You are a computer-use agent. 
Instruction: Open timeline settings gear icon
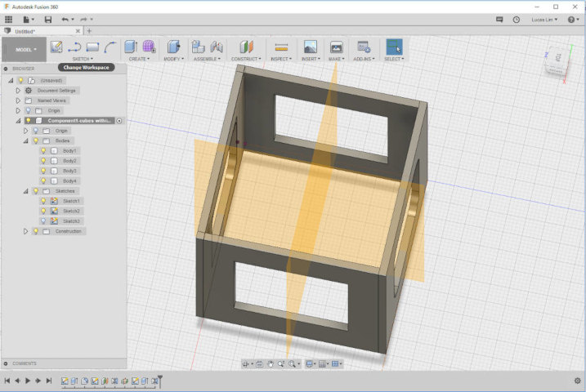pos(577,381)
